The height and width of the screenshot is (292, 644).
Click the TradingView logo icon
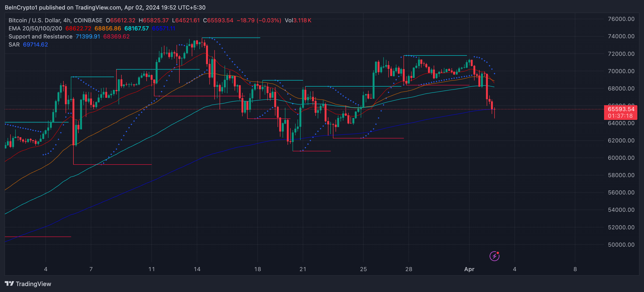coord(9,283)
